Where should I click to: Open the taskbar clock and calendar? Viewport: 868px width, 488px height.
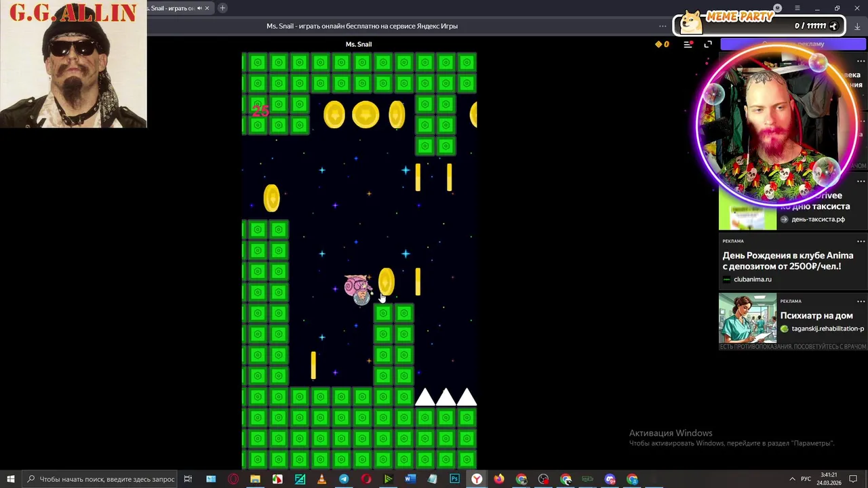point(829,479)
